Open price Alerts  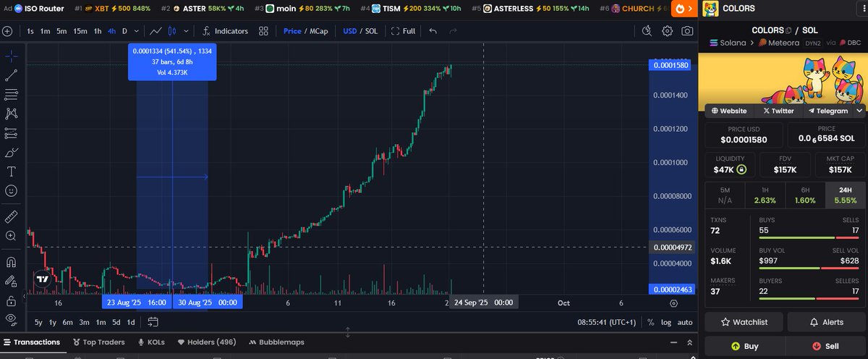click(826, 322)
